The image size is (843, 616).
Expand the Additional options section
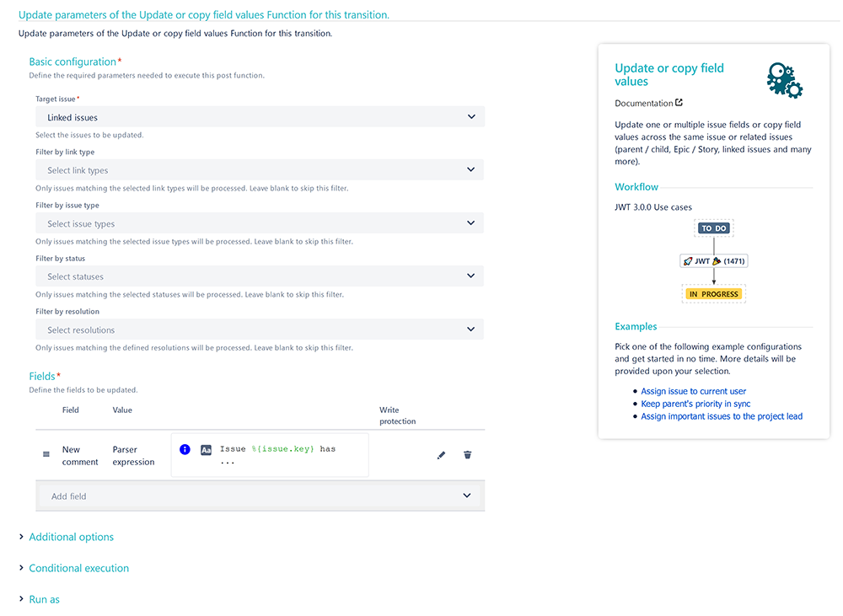(x=71, y=537)
